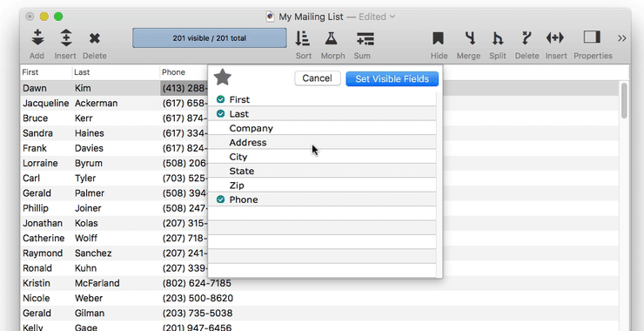Select the cell Dawn
Screen dimensions: 644x331
click(35, 88)
